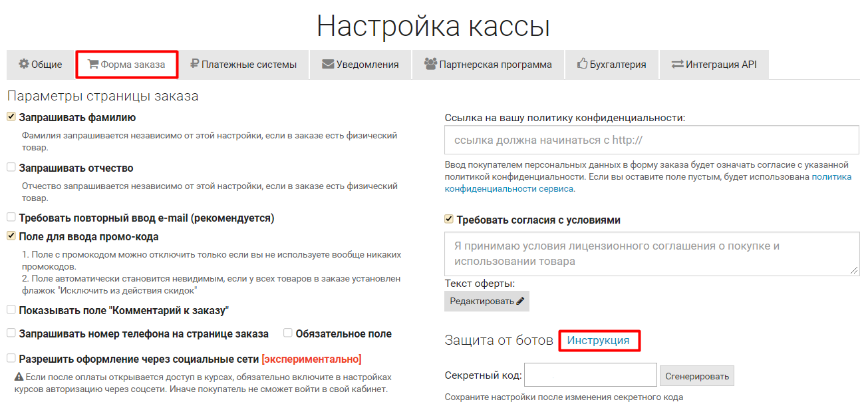Check the Обязательное поле checkbox

[x=288, y=333]
